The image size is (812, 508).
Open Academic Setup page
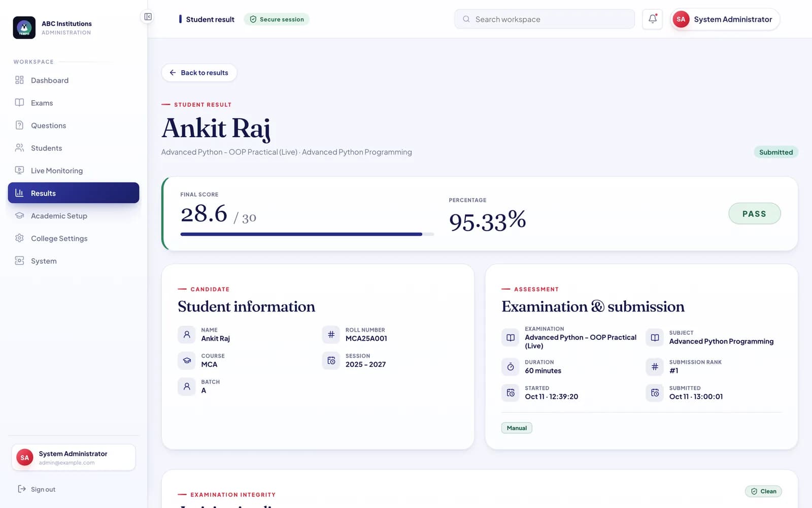74,215
